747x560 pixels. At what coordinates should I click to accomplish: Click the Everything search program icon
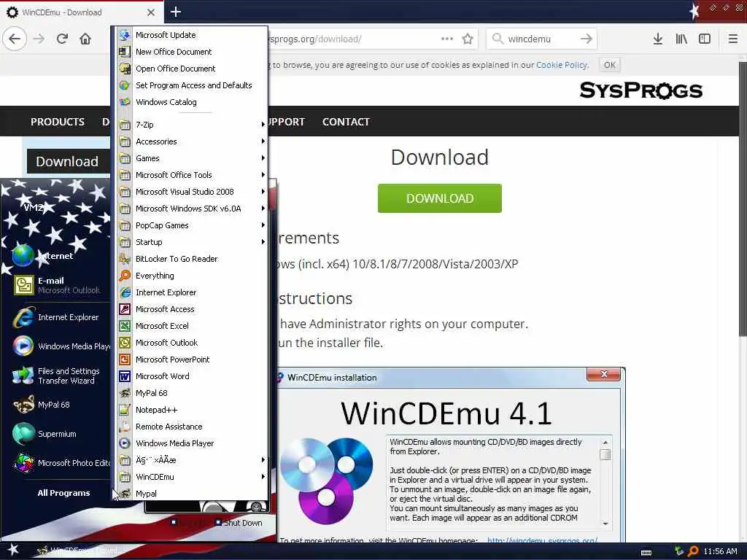[124, 276]
